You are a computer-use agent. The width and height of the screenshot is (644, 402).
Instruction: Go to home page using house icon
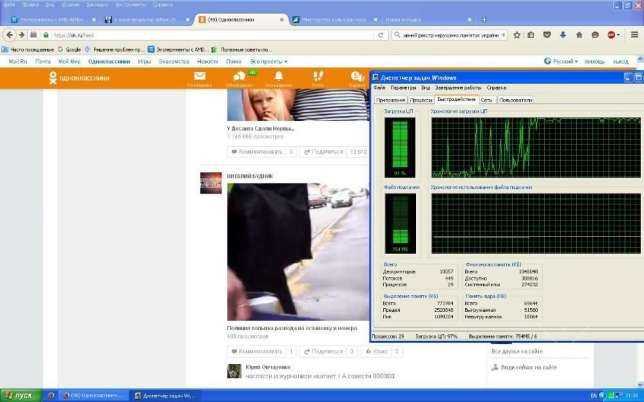[x=579, y=35]
